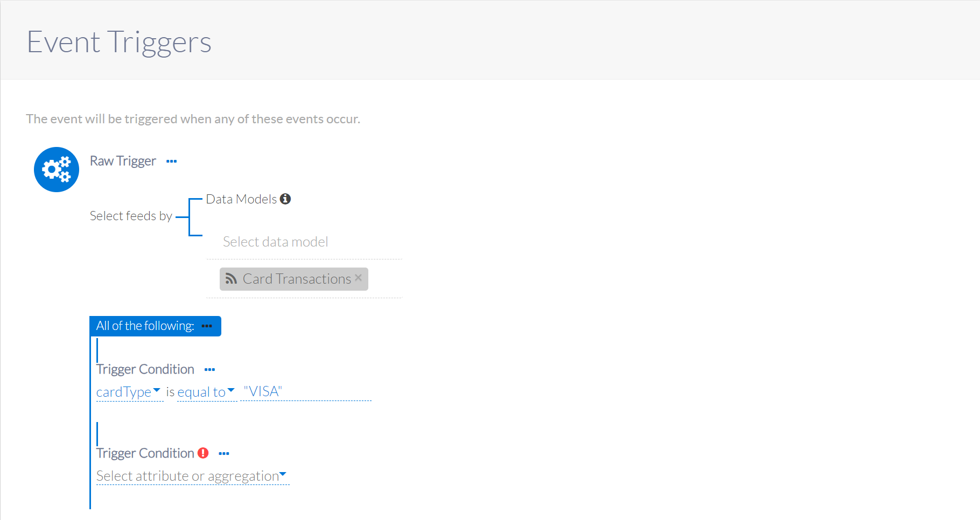Open the 'All of the following' ellipsis menu

tap(207, 326)
